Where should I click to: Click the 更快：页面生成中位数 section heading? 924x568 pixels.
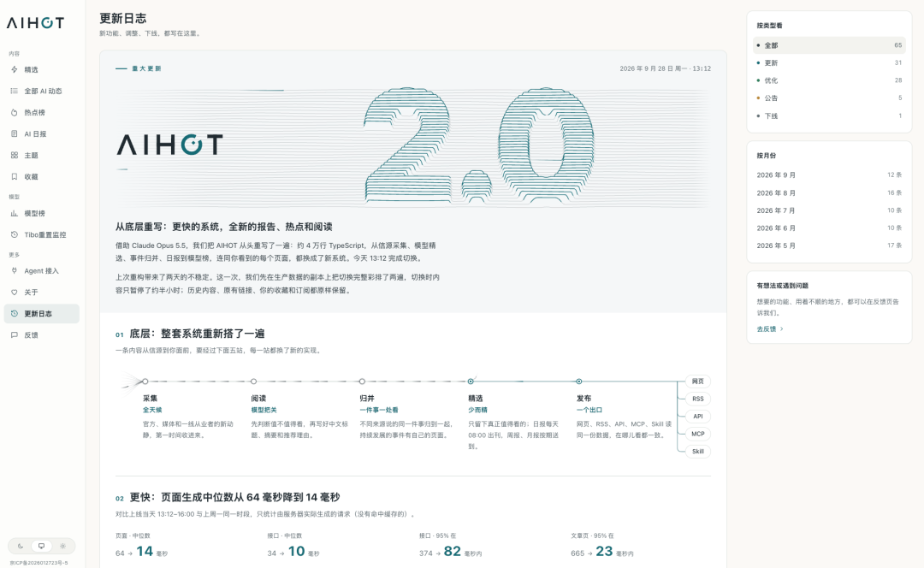tap(234, 497)
